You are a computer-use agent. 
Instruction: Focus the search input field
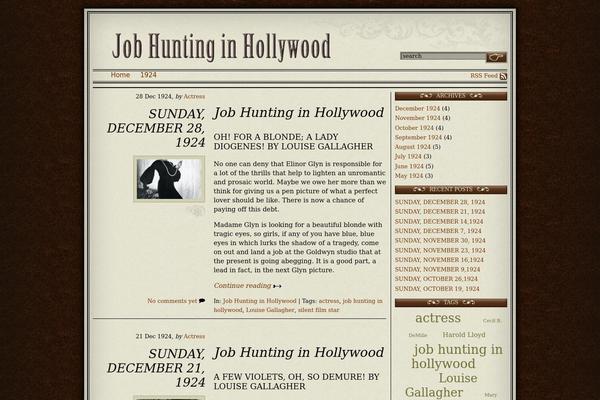click(x=443, y=56)
